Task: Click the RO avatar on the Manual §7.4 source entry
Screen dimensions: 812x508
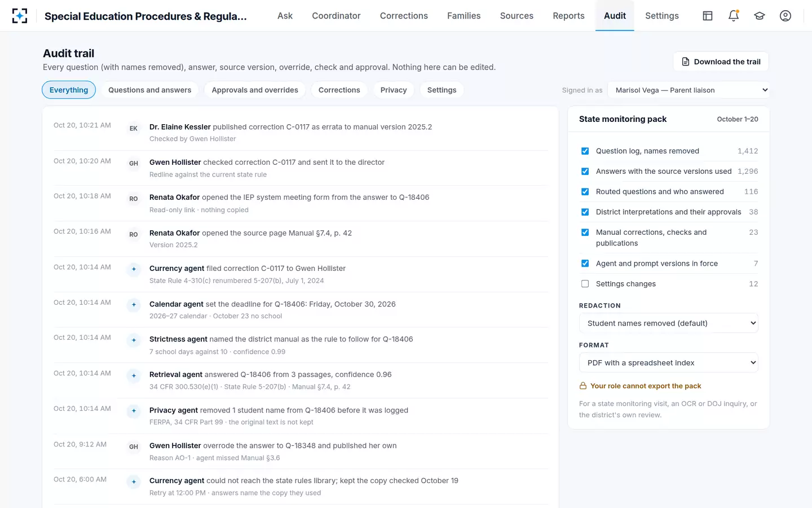Action: [x=134, y=234]
